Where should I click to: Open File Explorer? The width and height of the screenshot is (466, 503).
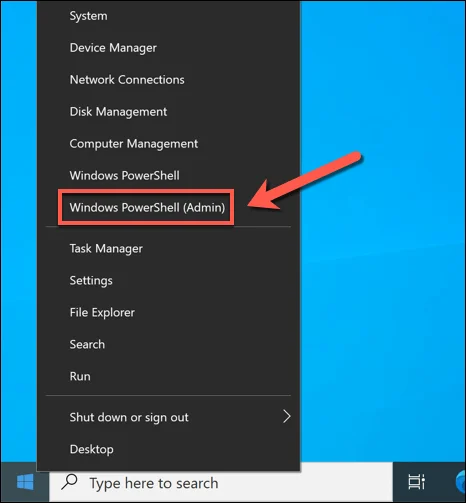pyautogui.click(x=102, y=312)
